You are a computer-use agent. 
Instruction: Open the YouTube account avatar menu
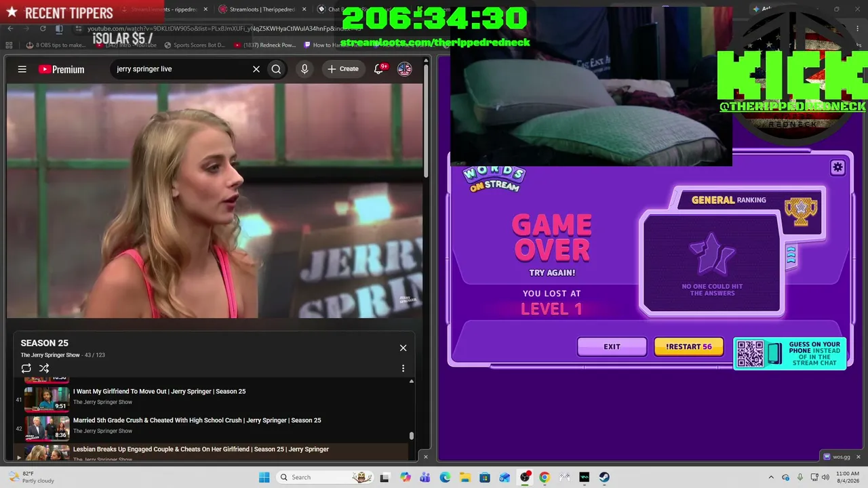click(405, 69)
